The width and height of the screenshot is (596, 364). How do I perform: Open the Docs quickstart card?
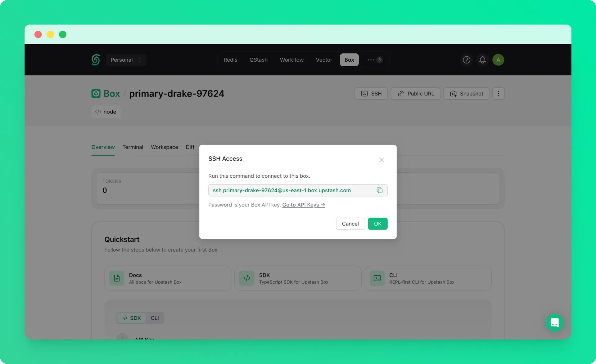(168, 278)
